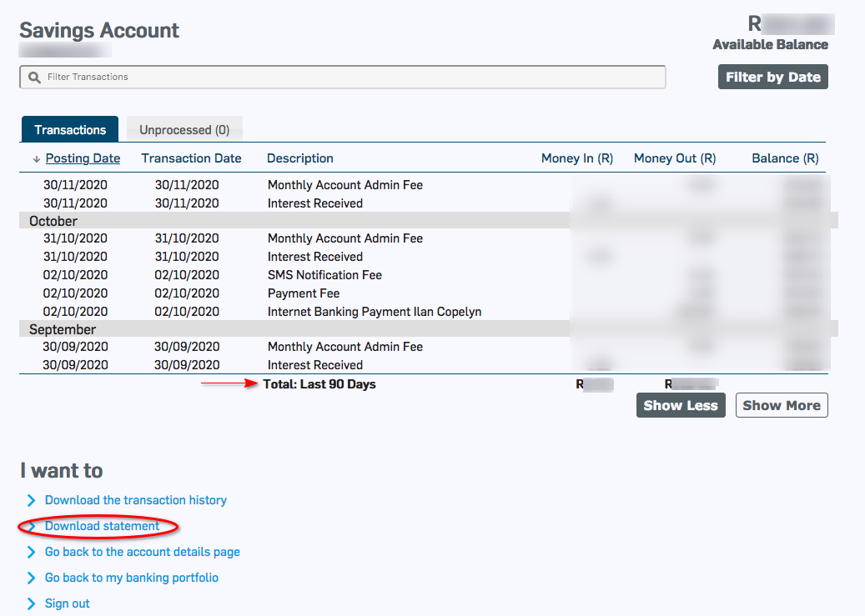The image size is (865, 616).
Task: Click the magnifier icon in the filter box
Action: coord(34,78)
